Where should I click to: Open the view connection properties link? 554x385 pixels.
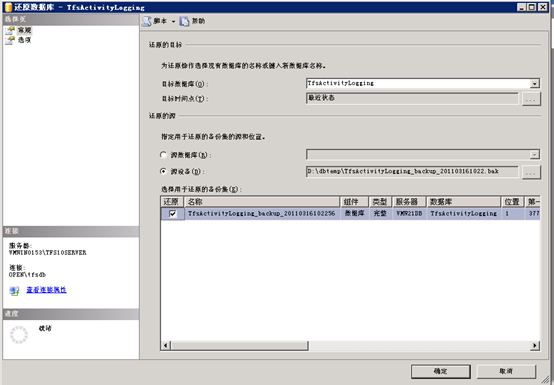pyautogui.click(x=46, y=290)
